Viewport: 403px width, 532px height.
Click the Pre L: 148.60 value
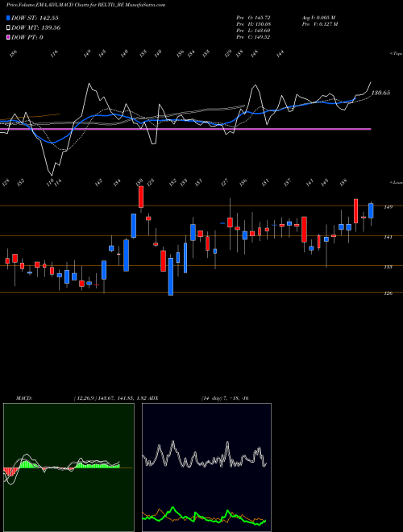coord(253,31)
